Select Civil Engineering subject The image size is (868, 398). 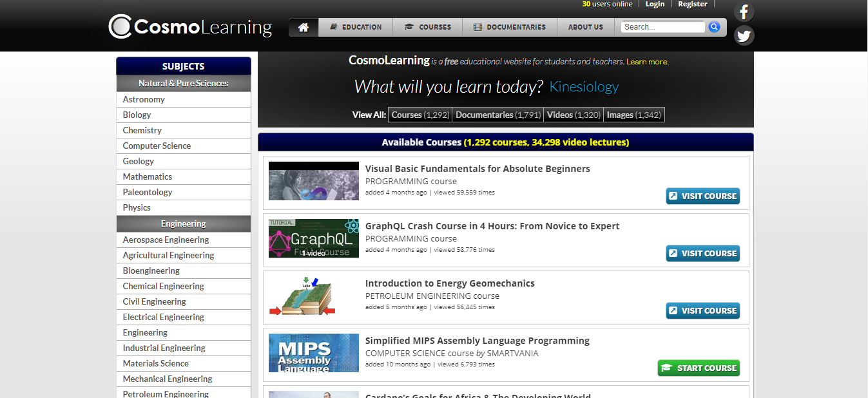184,301
